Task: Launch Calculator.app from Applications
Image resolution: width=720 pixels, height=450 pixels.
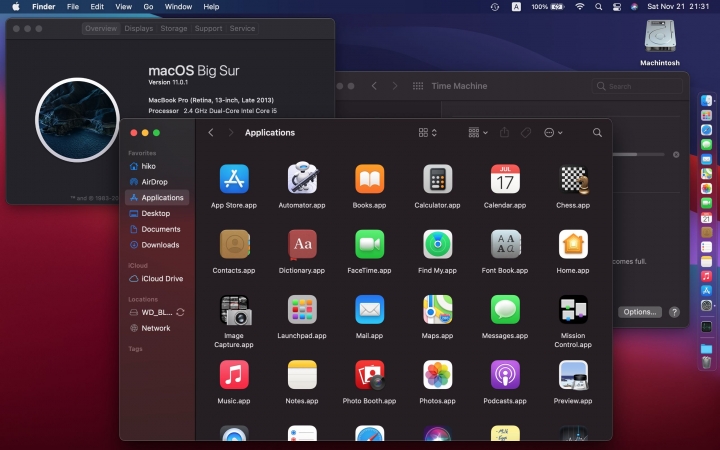Action: 437,179
